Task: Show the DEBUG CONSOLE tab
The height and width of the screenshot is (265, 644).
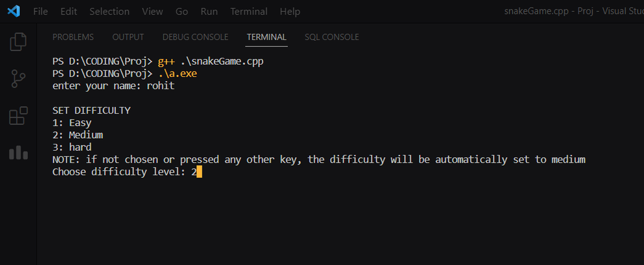Action: click(x=195, y=37)
